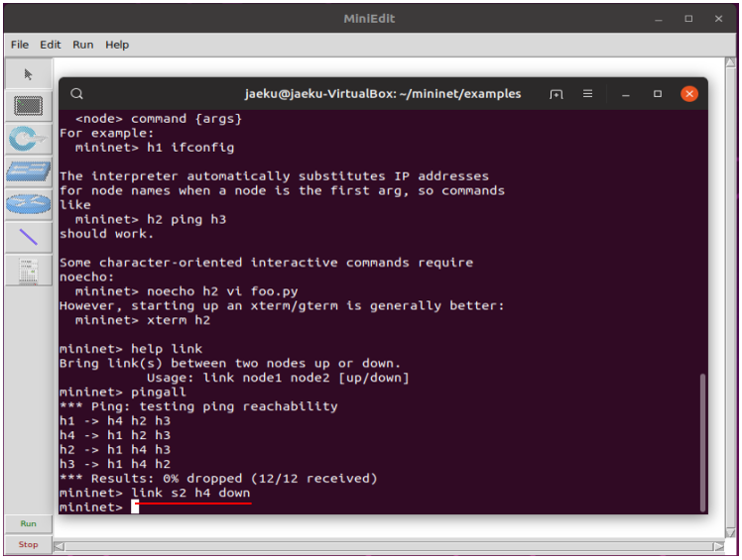Click the terminal cursor at the mininet prompt

135,507
